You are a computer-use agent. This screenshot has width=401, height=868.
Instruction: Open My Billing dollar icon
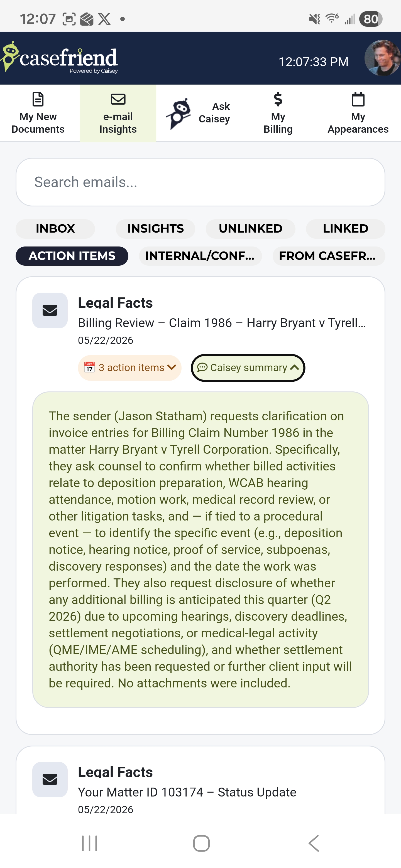pyautogui.click(x=278, y=99)
